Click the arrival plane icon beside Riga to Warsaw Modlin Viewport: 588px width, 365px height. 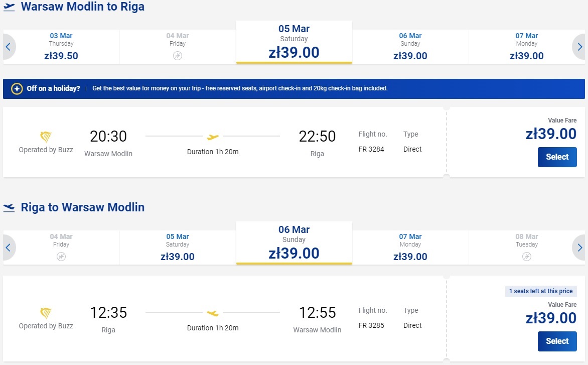pos(9,207)
